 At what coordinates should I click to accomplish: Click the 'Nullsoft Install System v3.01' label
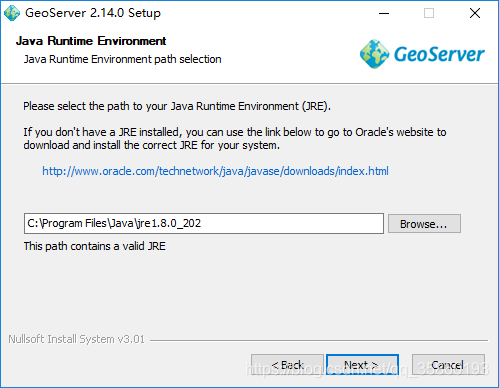[76, 339]
